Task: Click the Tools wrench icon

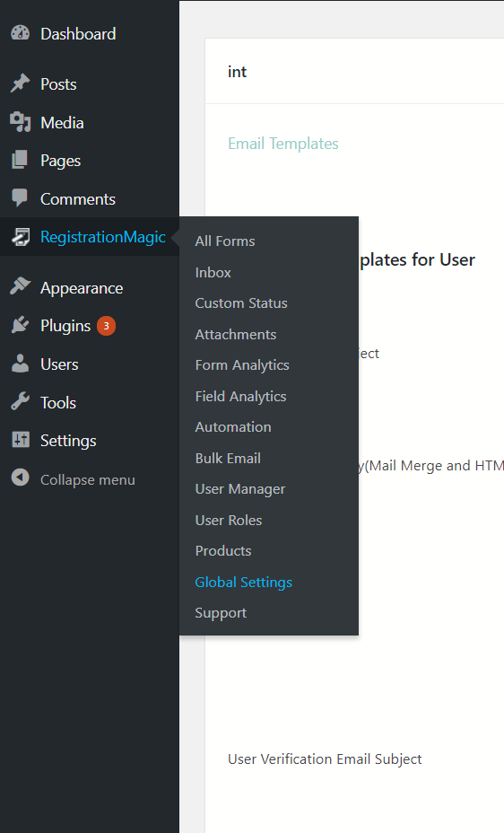Action: [20, 402]
